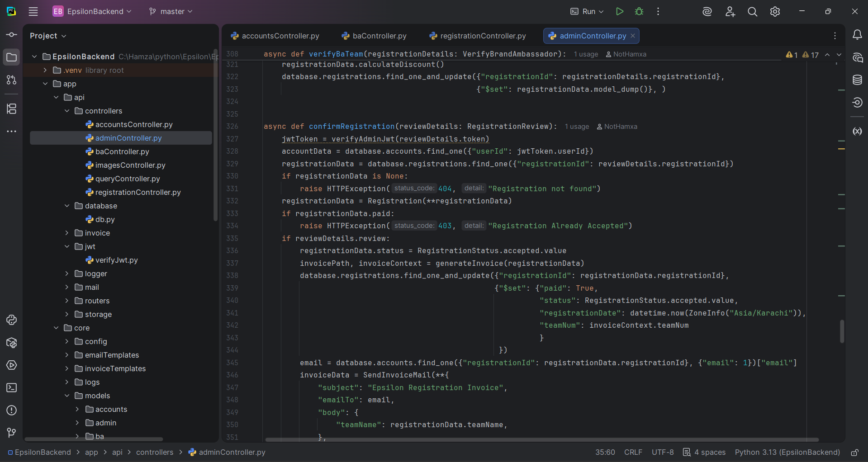868x462 pixels.
Task: Run the project with the green play button
Action: (x=619, y=11)
